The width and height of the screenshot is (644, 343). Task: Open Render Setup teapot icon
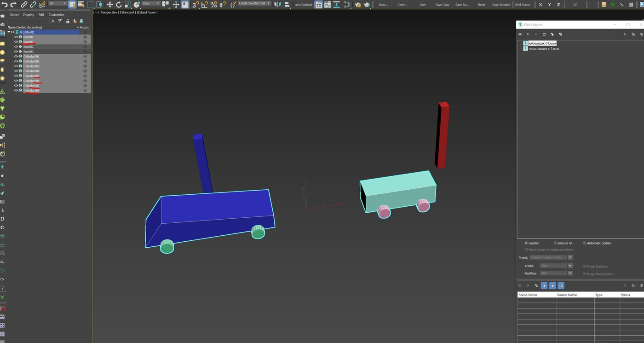pyautogui.click(x=357, y=4)
